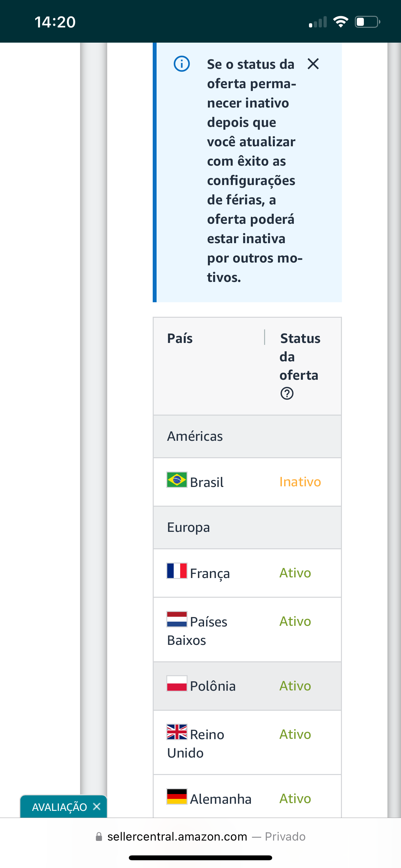Click the Alemanha flag icon
The image size is (401, 868).
pyautogui.click(x=177, y=796)
